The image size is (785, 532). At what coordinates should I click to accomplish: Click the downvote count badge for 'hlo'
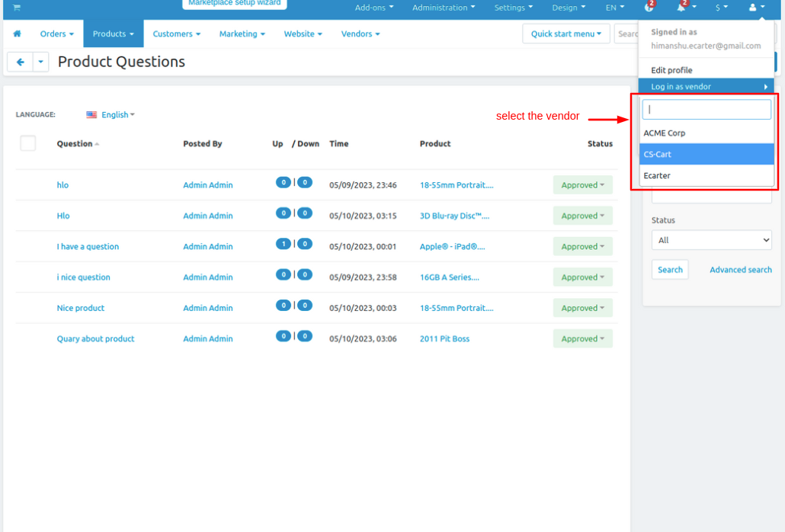[x=305, y=182]
